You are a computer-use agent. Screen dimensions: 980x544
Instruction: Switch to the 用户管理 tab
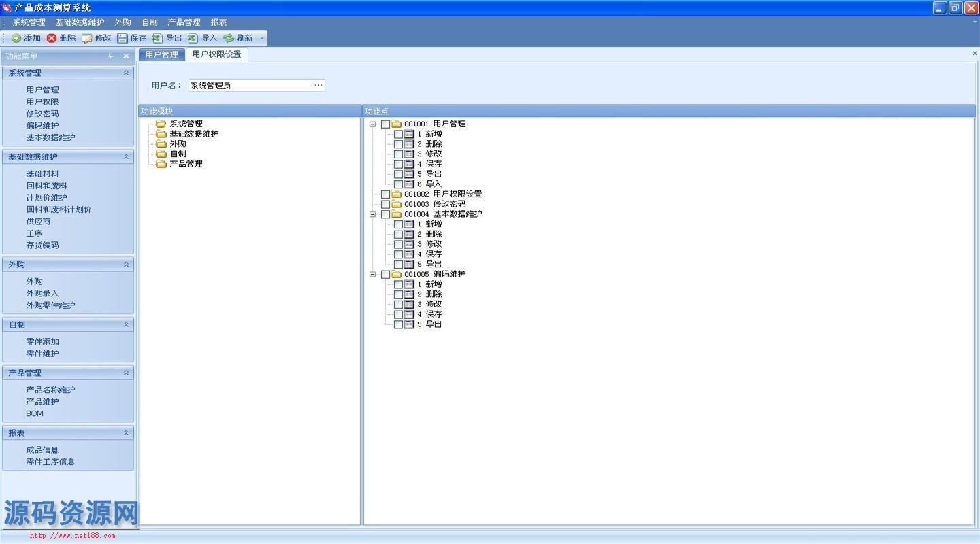161,54
